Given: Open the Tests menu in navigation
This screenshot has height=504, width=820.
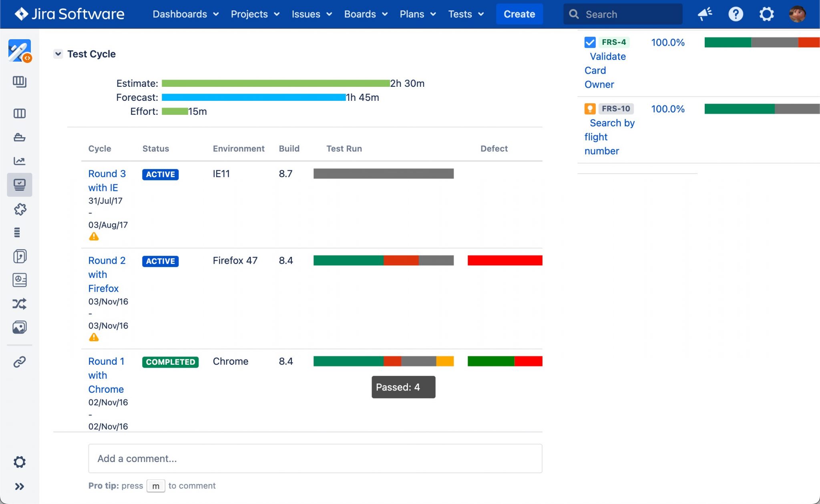Looking at the screenshot, I should point(466,14).
